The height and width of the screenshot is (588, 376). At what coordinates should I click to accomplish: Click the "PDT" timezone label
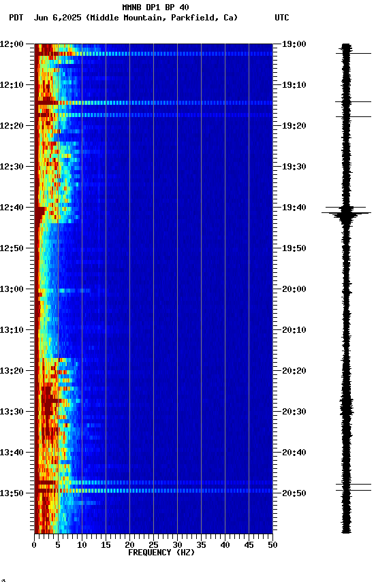click(16, 18)
